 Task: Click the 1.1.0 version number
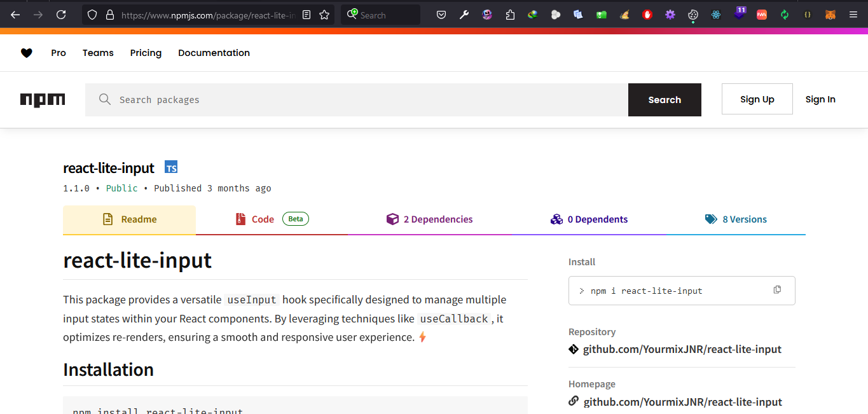[x=76, y=188]
